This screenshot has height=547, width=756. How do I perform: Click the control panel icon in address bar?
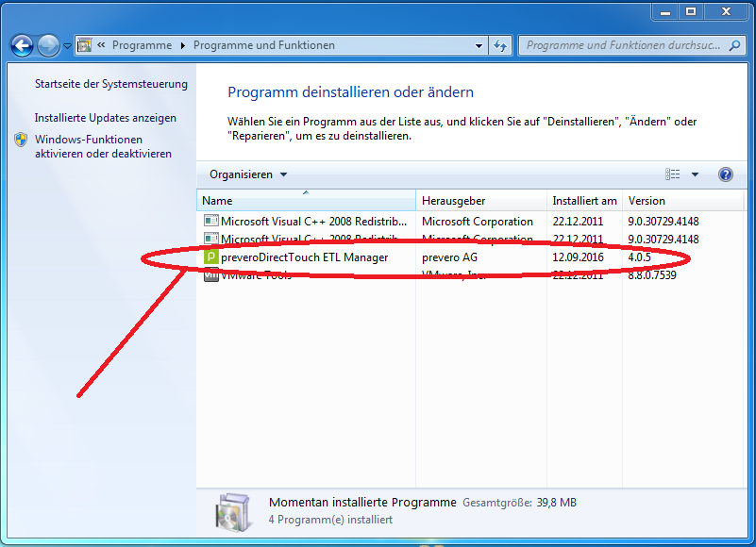pyautogui.click(x=84, y=45)
